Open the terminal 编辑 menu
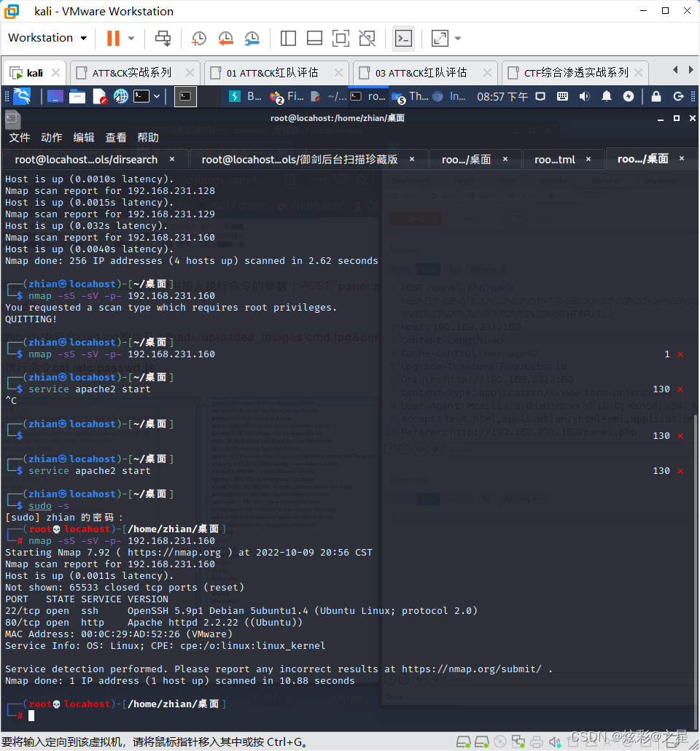 [x=84, y=138]
